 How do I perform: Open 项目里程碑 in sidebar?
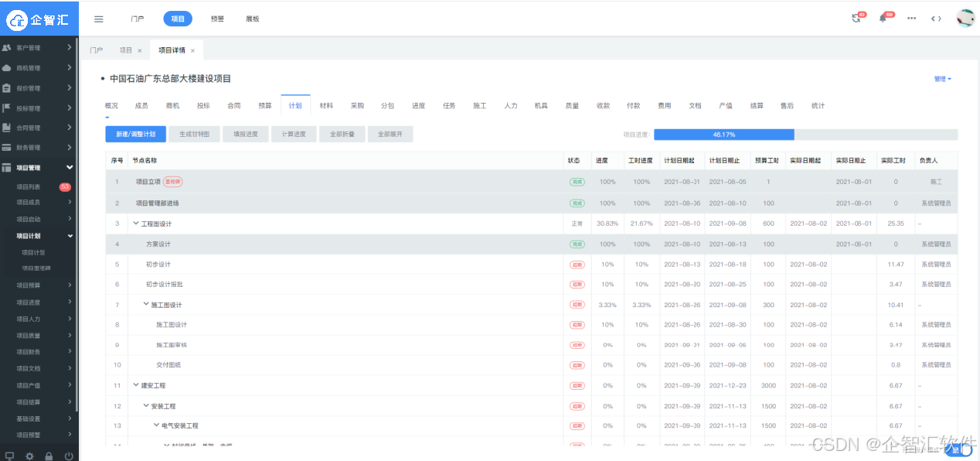(36, 268)
